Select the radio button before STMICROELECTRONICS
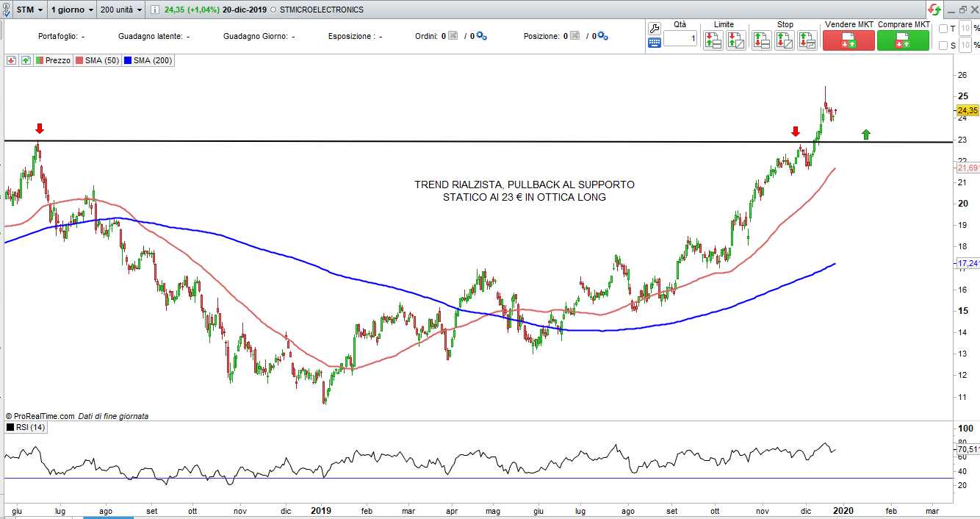Viewport: 980px width, 519px height. [x=273, y=10]
